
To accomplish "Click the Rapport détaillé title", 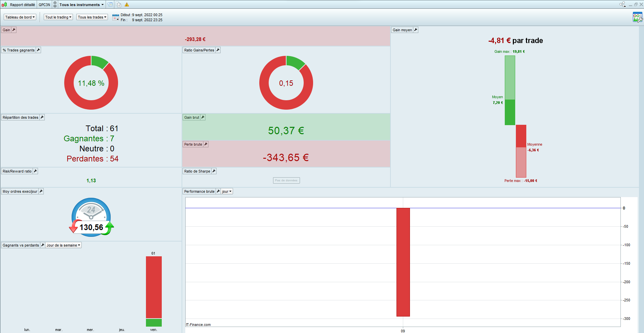I will [x=23, y=5].
